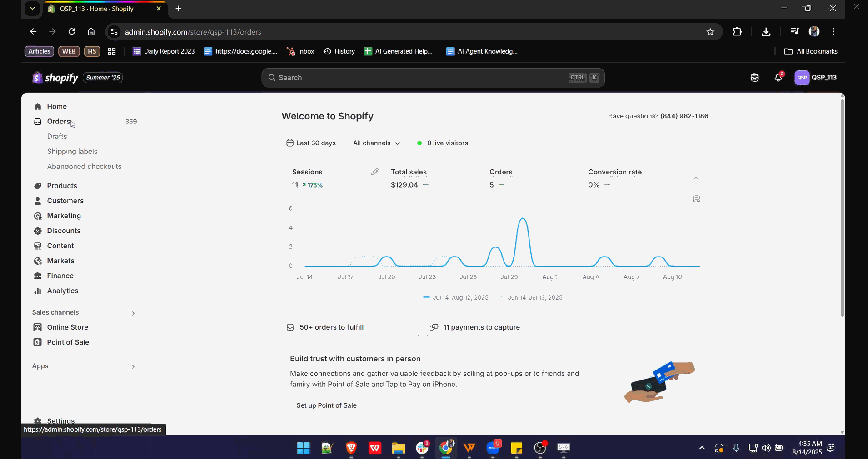The image size is (868, 459).
Task: Expand the Sales channels section
Action: tap(133, 313)
